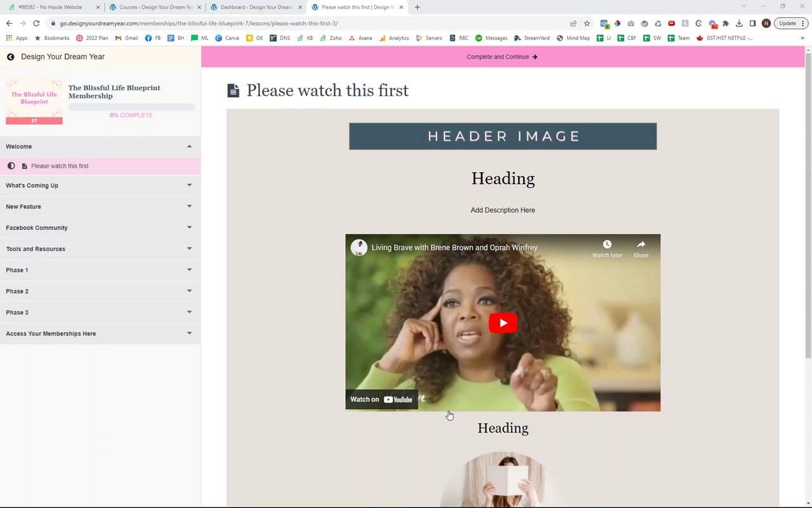Switch to the Courses Design Your Dream Year tab
Image resolution: width=812 pixels, height=508 pixels.
click(155, 7)
